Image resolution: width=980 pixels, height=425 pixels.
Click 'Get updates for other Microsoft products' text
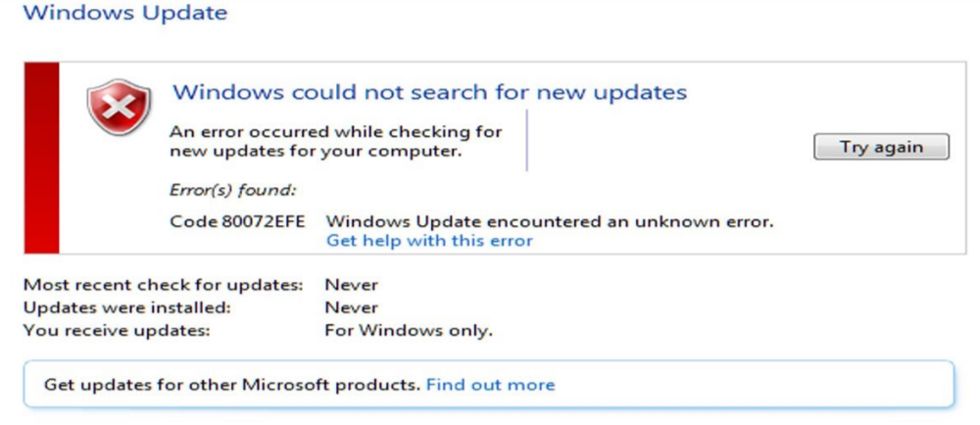click(x=232, y=385)
